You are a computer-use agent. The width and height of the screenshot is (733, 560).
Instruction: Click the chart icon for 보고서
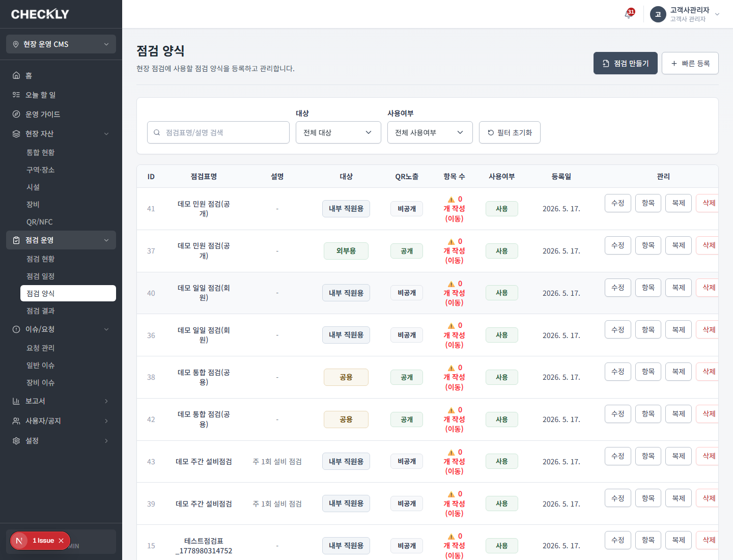(16, 401)
